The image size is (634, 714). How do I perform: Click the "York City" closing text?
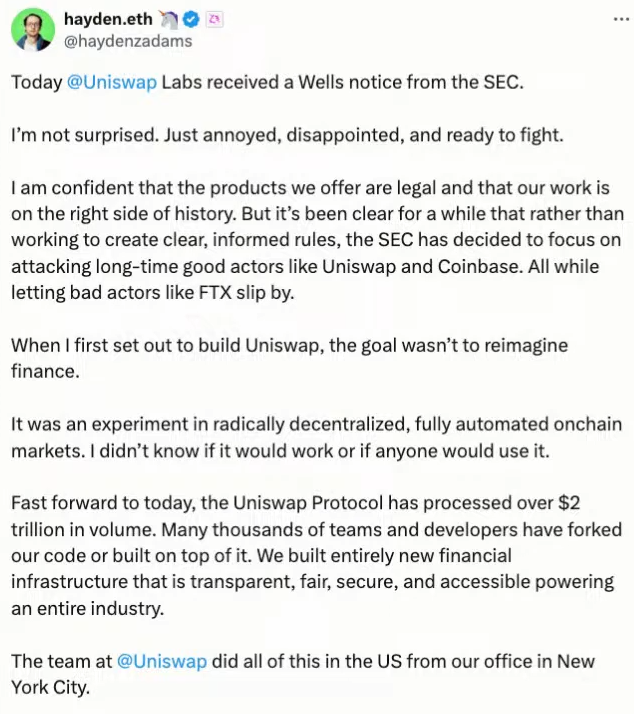(48, 688)
